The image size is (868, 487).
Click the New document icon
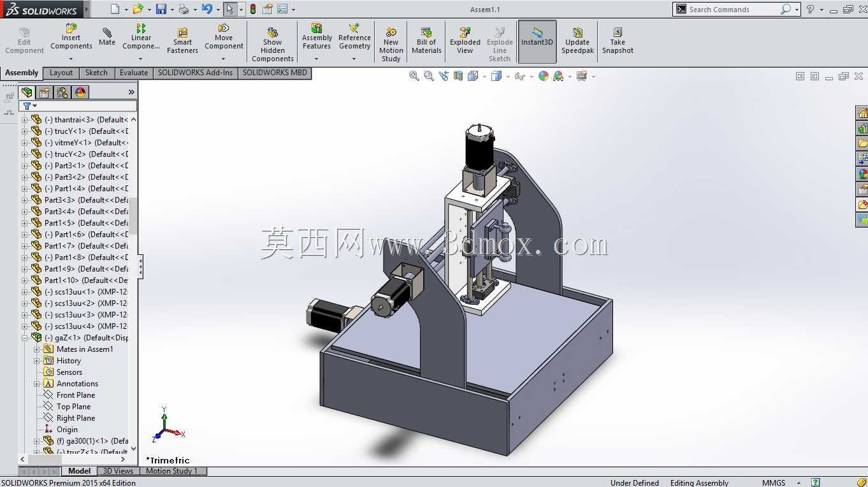[115, 9]
